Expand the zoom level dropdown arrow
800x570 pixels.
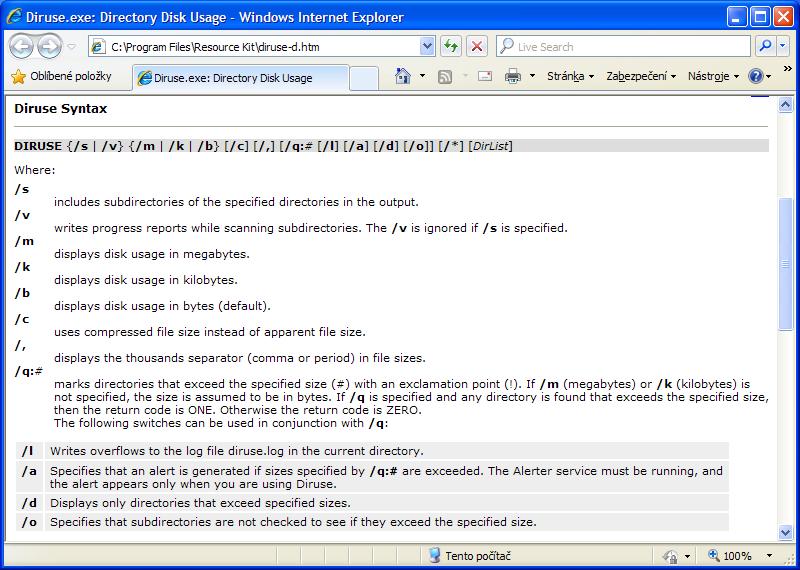pos(769,556)
